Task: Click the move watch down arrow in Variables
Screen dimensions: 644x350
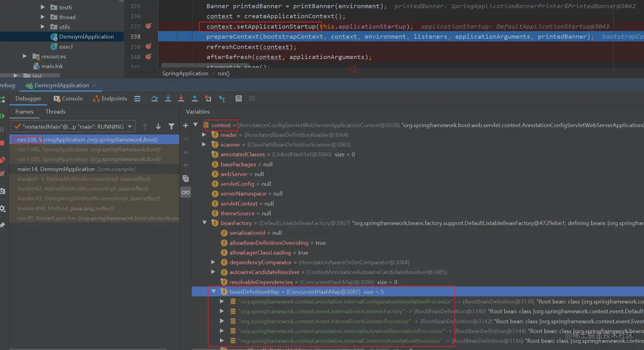Action: pyautogui.click(x=185, y=165)
